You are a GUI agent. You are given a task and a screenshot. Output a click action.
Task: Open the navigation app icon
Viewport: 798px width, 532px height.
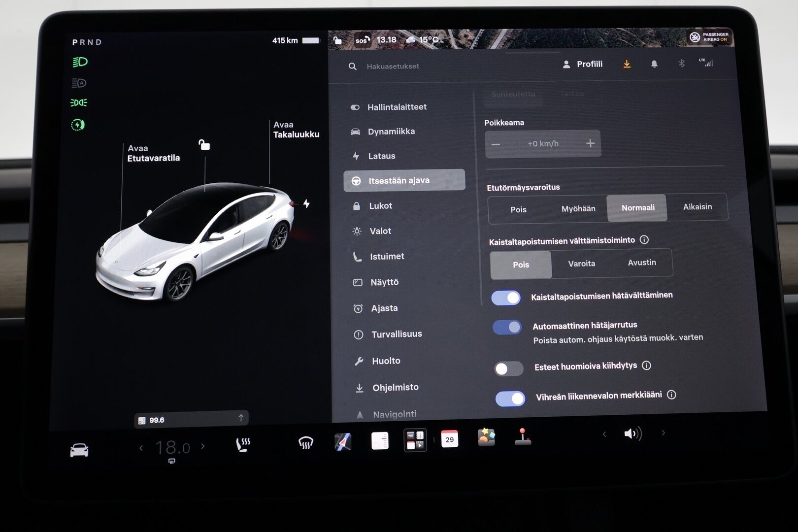point(343,442)
